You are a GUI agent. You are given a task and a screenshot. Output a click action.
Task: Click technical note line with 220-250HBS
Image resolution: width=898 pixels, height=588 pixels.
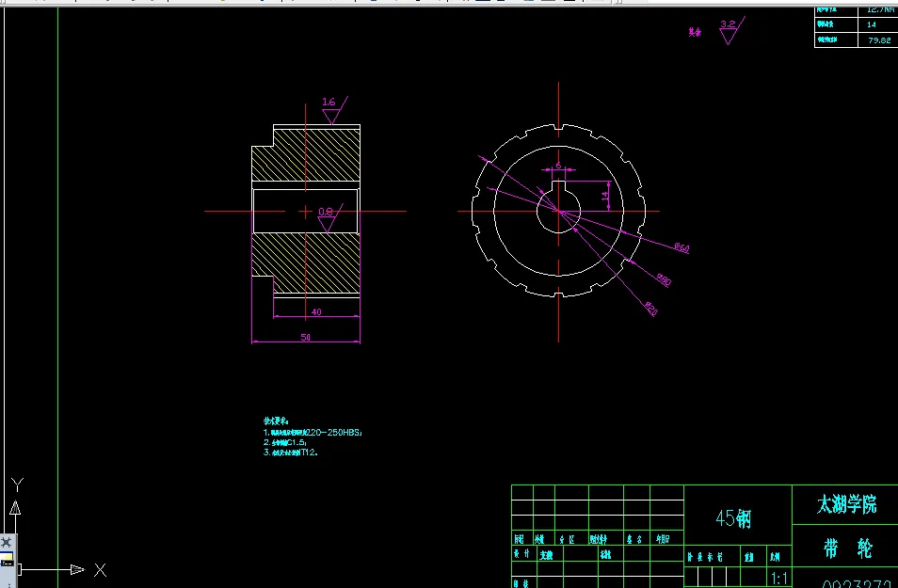point(313,432)
